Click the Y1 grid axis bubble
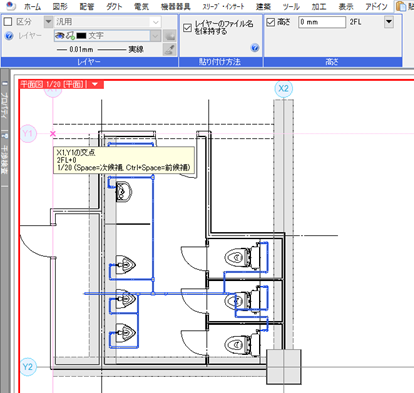The image size is (414, 393). click(28, 134)
